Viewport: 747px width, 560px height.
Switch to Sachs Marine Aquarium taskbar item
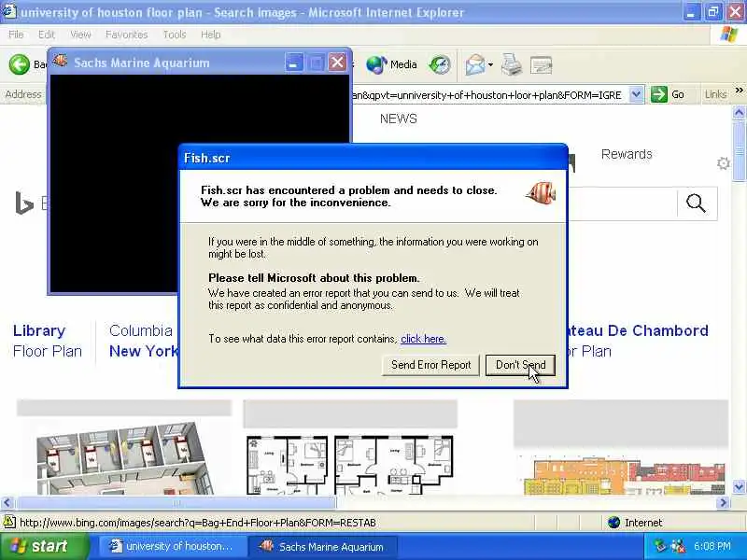(323, 547)
